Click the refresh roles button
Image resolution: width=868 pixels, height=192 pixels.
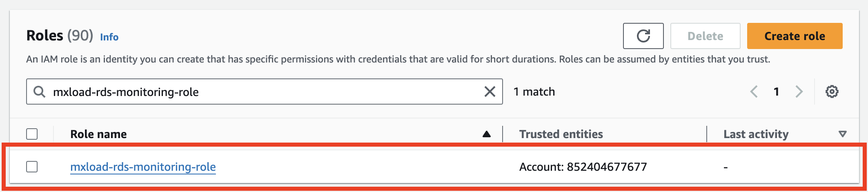click(x=643, y=36)
